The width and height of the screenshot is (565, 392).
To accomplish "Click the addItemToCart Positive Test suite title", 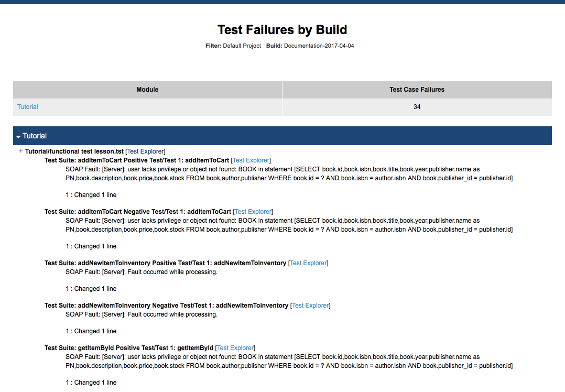I will click(x=137, y=160).
